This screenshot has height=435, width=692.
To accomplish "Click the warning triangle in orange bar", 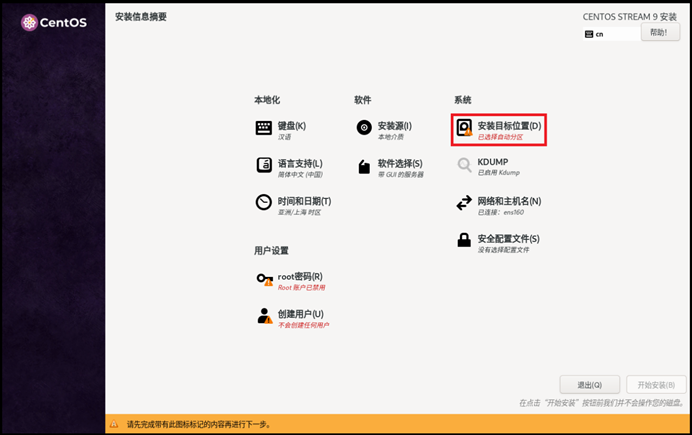I will (x=114, y=424).
